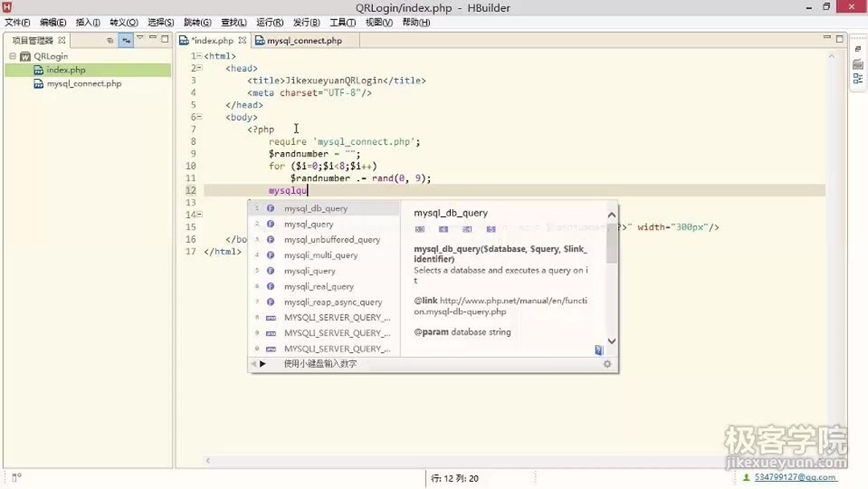Click the gear icon in the code assist footer
The width and height of the screenshot is (868, 489).
pyautogui.click(x=608, y=364)
